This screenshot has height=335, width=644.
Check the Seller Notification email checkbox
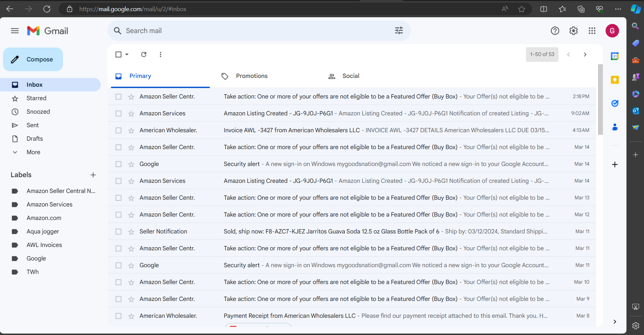(x=118, y=231)
